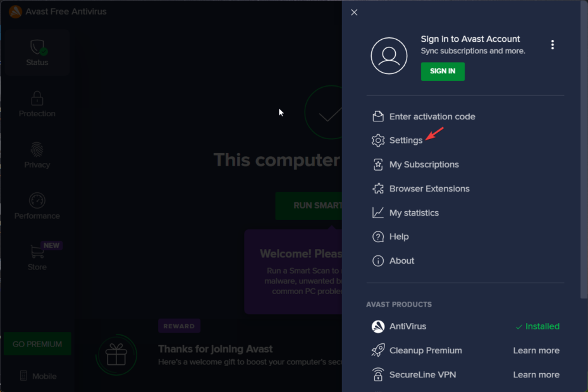Image resolution: width=588 pixels, height=392 pixels.
Task: Click the SecureLine VPN lock icon
Action: pyautogui.click(x=378, y=374)
